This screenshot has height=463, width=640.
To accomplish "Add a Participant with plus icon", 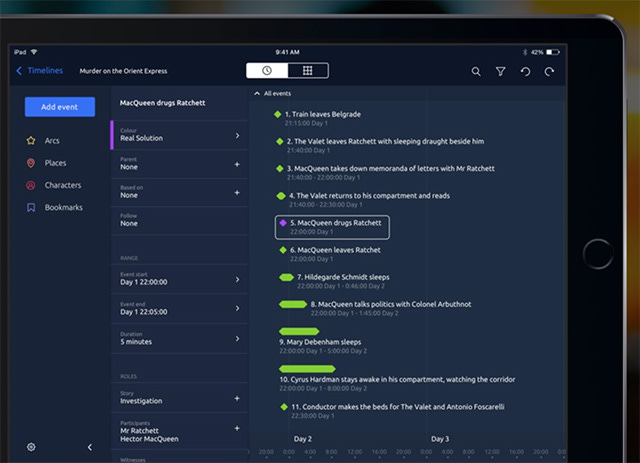I will tap(237, 428).
